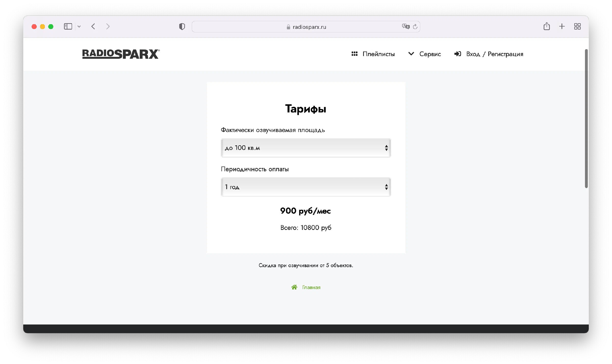Click the forward navigation arrow

click(x=108, y=27)
